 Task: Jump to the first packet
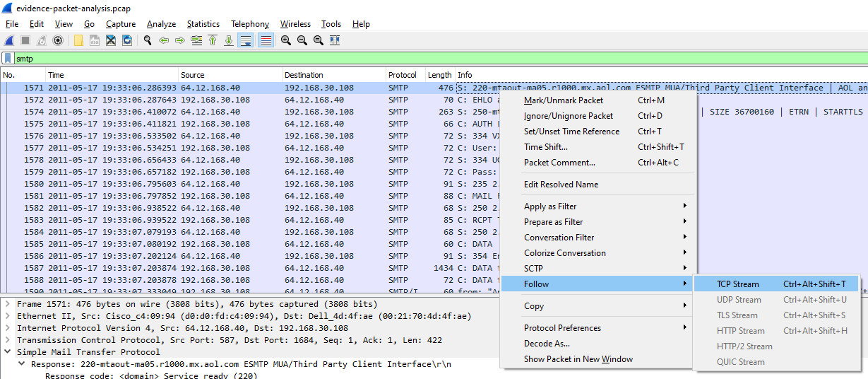click(x=213, y=40)
